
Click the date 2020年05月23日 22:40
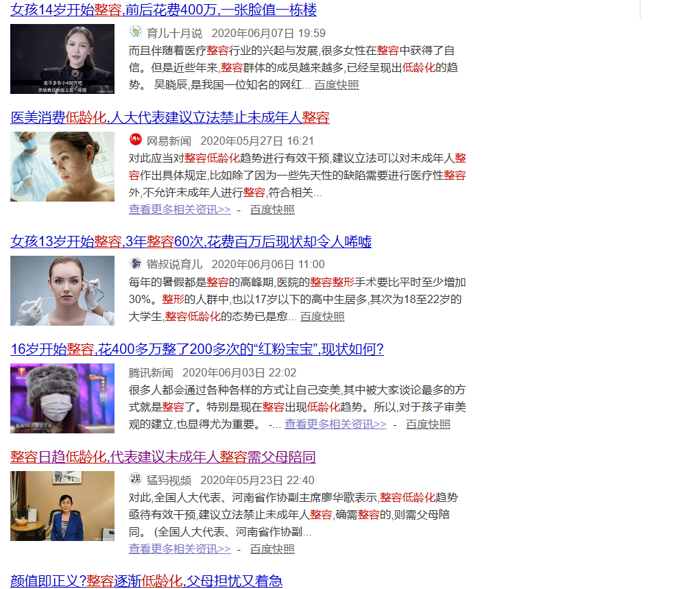(x=257, y=480)
